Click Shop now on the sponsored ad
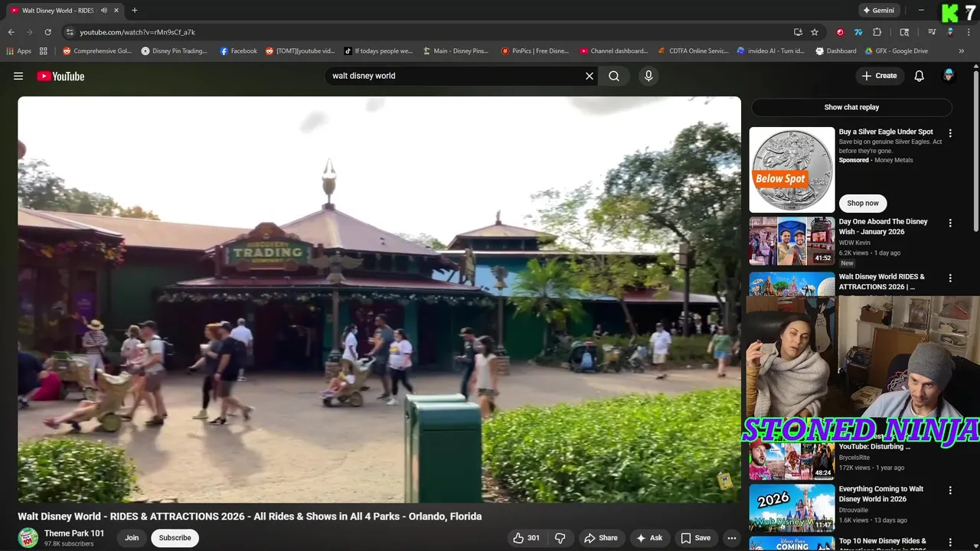Image resolution: width=980 pixels, height=551 pixels. click(863, 203)
